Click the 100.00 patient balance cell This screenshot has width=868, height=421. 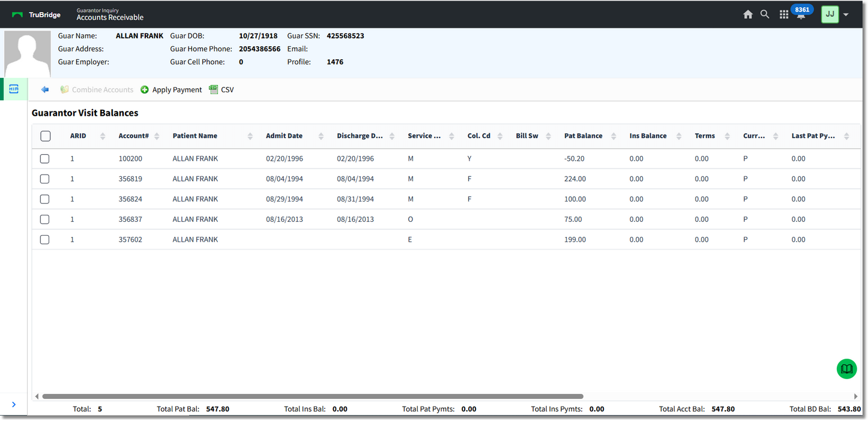[x=575, y=199]
